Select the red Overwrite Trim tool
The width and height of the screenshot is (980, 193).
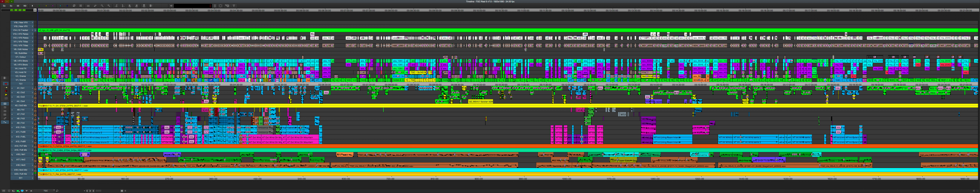[6, 91]
